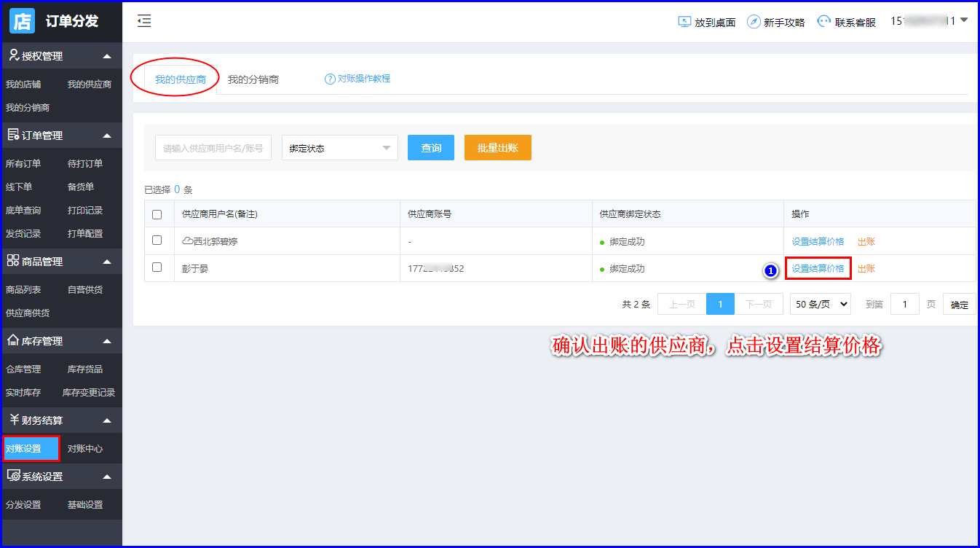Open the 50 条/页 page size dropdown
The image size is (980, 548).
(820, 305)
